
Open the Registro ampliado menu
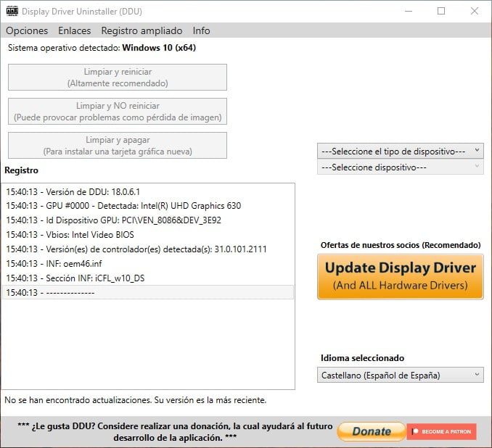(x=142, y=30)
